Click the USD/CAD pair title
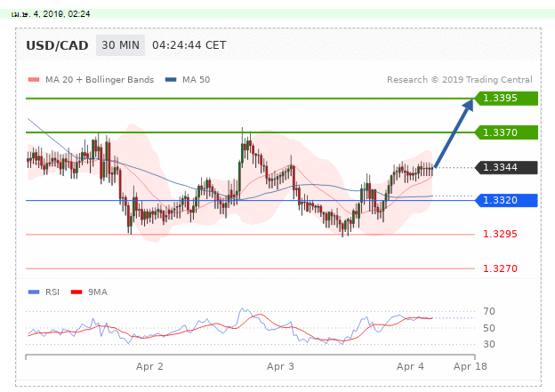 57,45
